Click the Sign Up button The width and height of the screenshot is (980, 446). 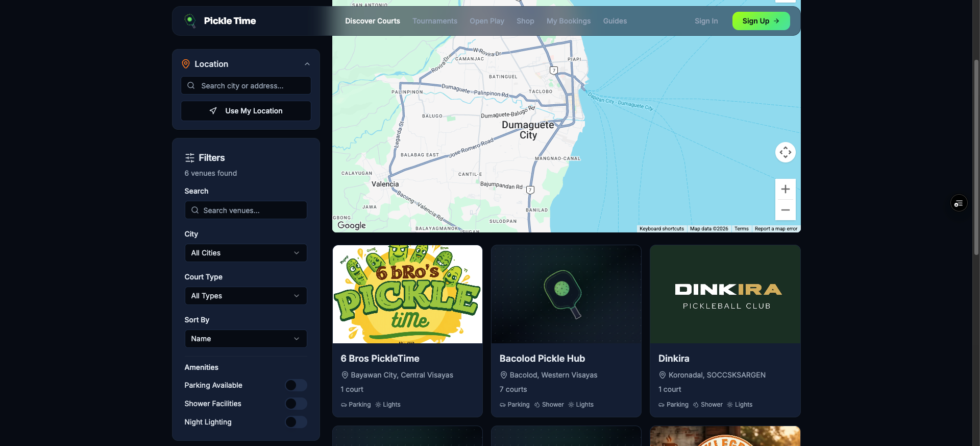(x=761, y=21)
